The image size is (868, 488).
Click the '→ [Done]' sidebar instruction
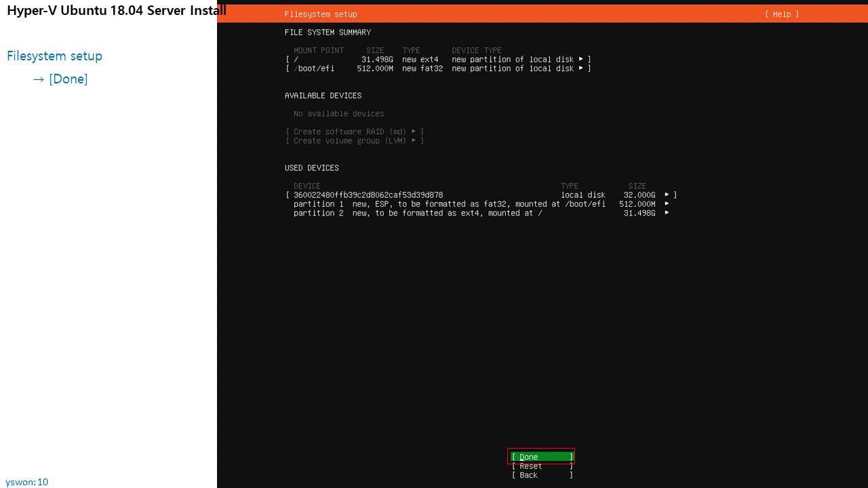tap(60, 79)
